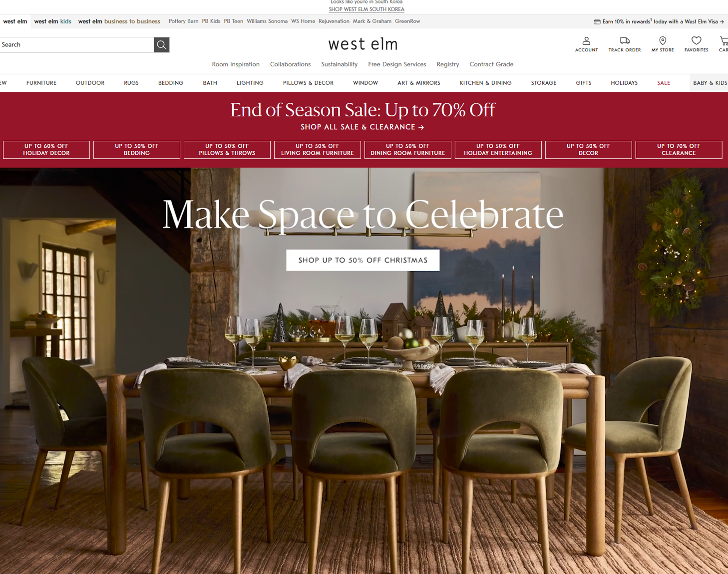Click Up To 70% Off Clearance button
The width and height of the screenshot is (728, 574).
(679, 150)
